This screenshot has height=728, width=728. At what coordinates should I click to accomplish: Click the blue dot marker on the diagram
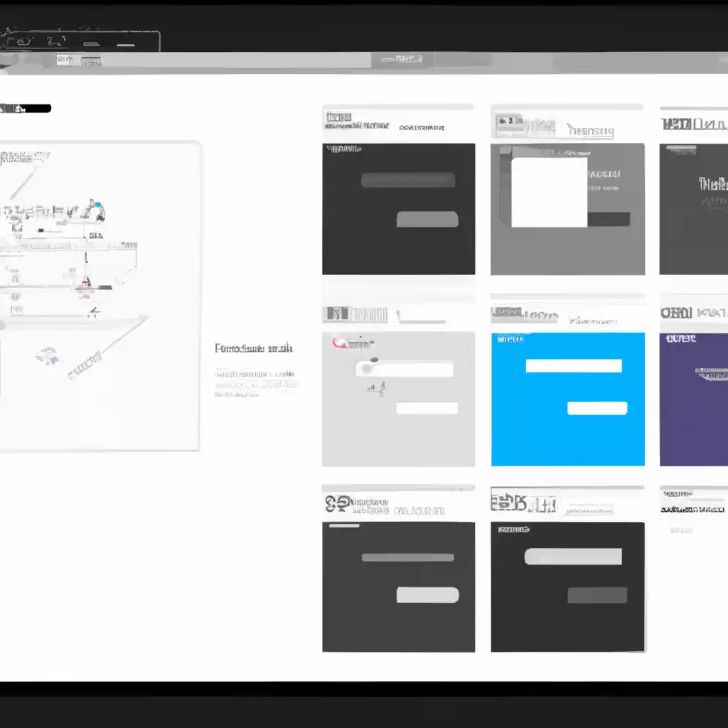[100, 208]
